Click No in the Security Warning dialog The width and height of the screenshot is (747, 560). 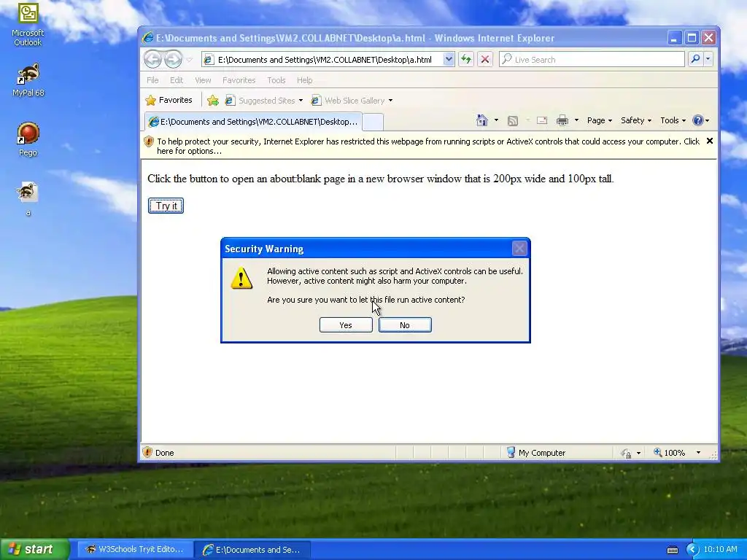(x=405, y=324)
